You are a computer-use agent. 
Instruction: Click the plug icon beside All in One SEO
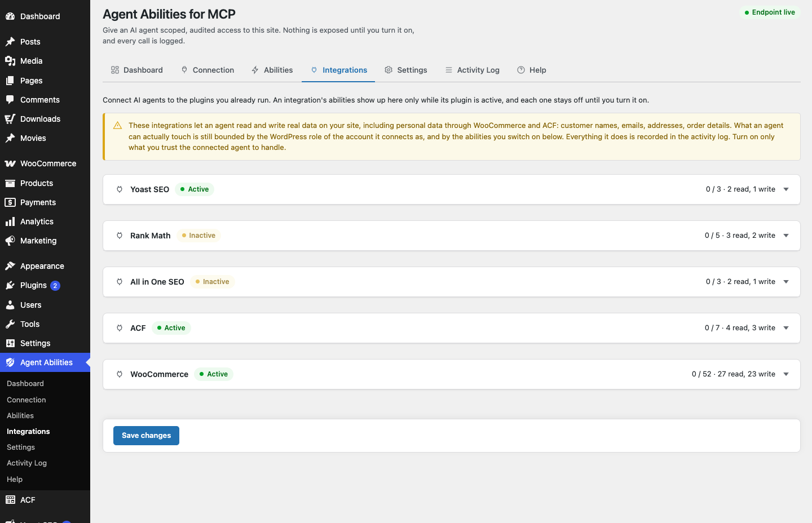120,282
